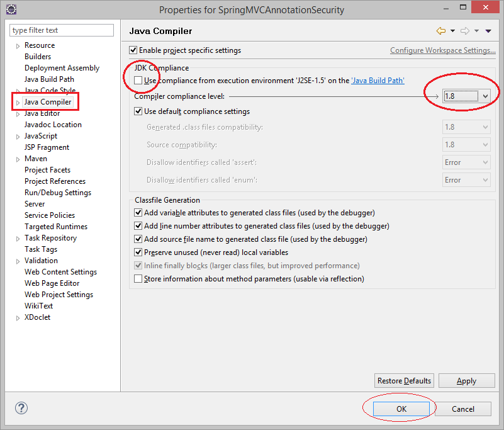Toggle Add source file name checkbox

[138, 239]
